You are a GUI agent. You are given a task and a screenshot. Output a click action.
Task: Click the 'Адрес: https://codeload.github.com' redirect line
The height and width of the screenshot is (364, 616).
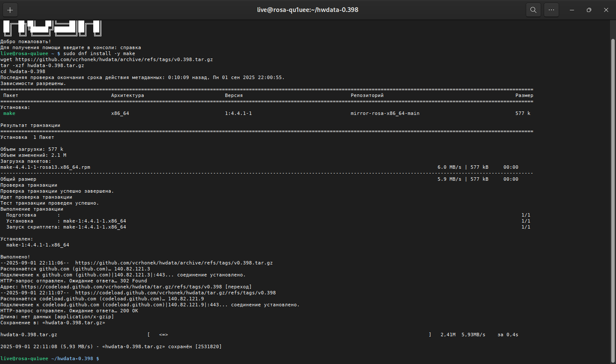click(126, 287)
